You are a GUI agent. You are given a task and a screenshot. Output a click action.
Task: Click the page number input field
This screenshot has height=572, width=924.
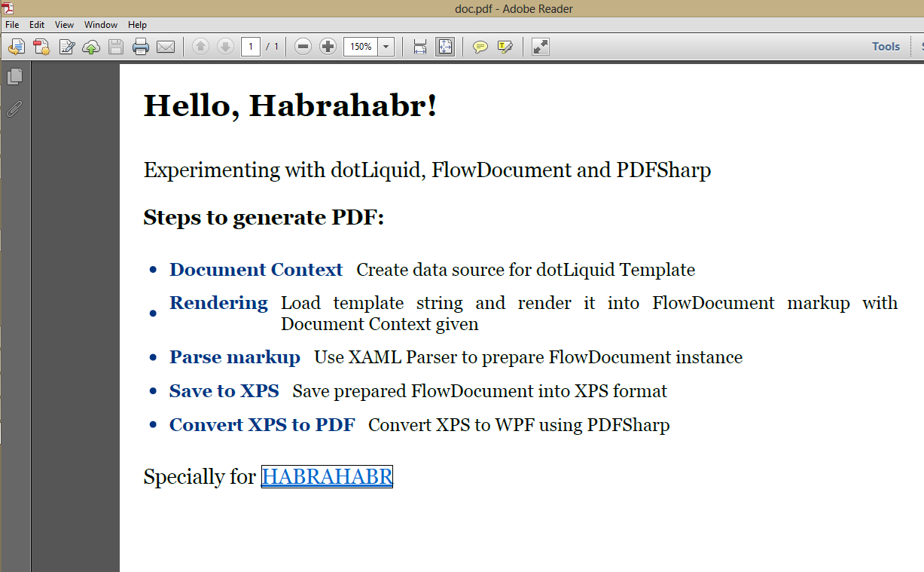coord(251,46)
